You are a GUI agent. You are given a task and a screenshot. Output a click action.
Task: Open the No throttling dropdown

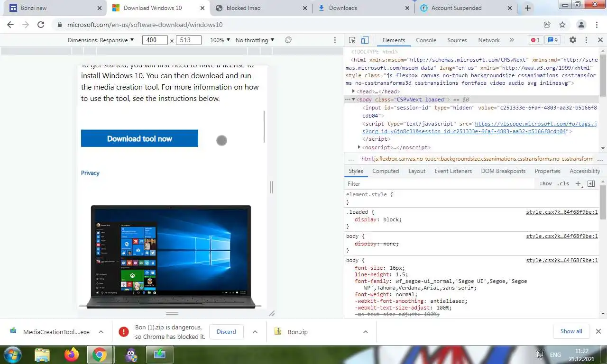point(255,40)
